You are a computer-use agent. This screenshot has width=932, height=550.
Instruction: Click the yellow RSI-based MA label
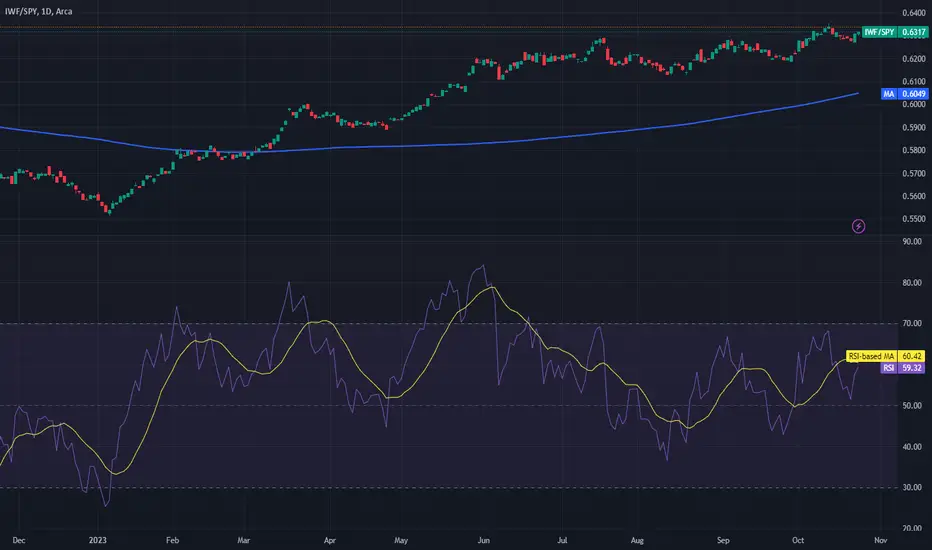click(871, 356)
